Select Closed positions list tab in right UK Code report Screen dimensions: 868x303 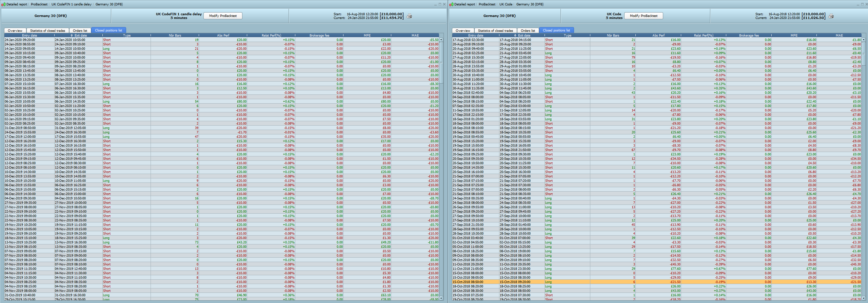click(556, 30)
